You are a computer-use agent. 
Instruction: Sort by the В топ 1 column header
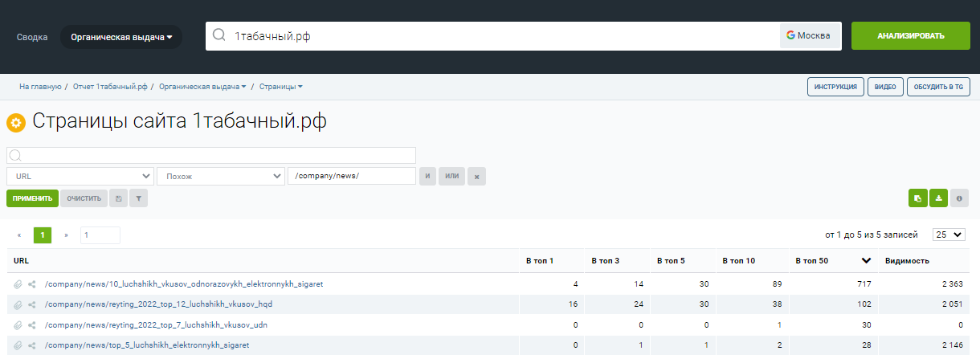[x=540, y=261]
